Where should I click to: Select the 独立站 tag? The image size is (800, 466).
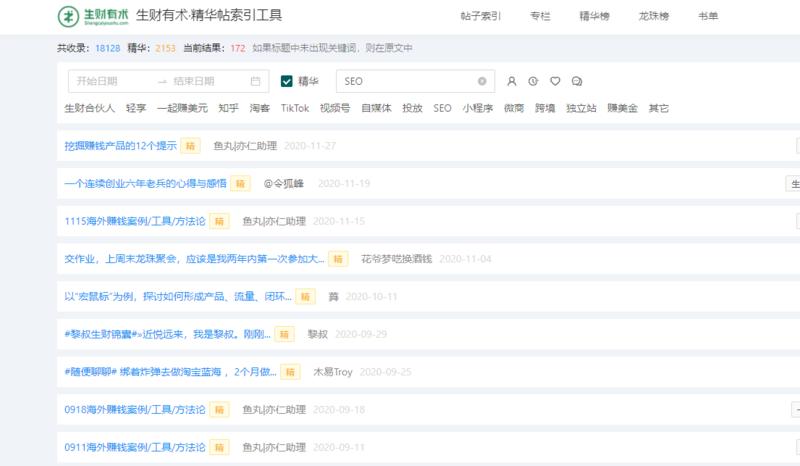coord(582,108)
